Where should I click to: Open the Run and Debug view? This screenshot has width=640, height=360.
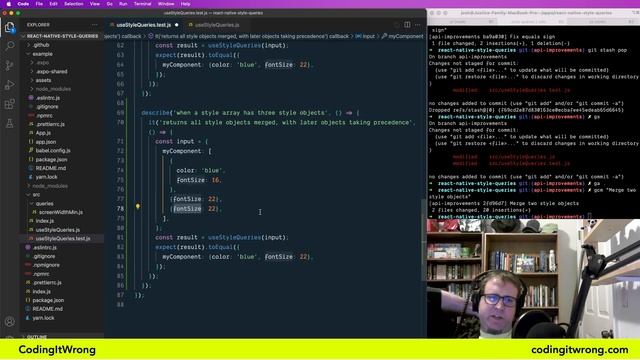pyautogui.click(x=10, y=85)
